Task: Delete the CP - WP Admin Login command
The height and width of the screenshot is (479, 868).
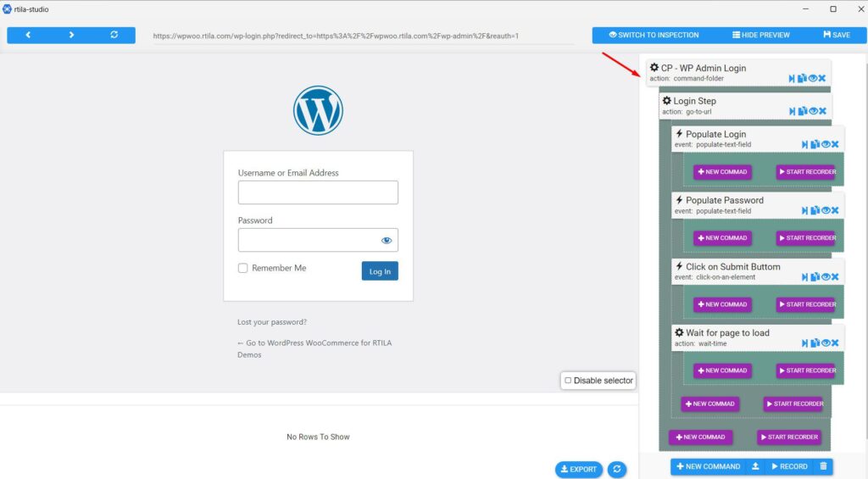Action: 822,79
